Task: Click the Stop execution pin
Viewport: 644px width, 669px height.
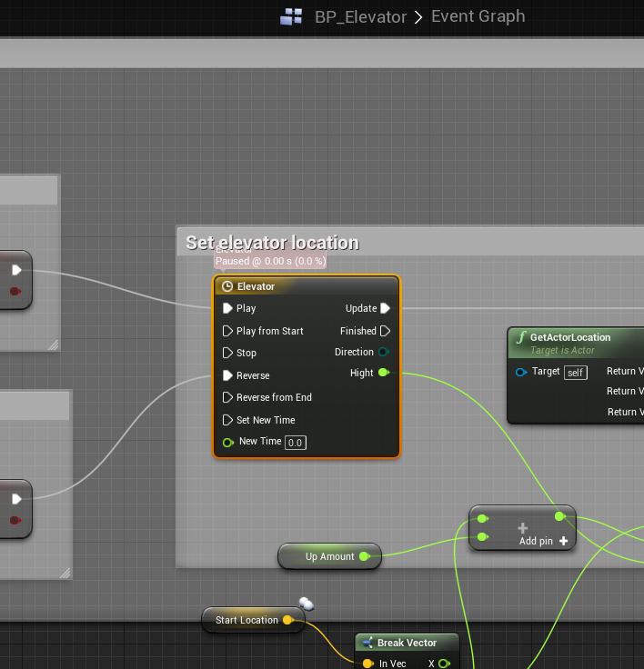Action: click(228, 353)
